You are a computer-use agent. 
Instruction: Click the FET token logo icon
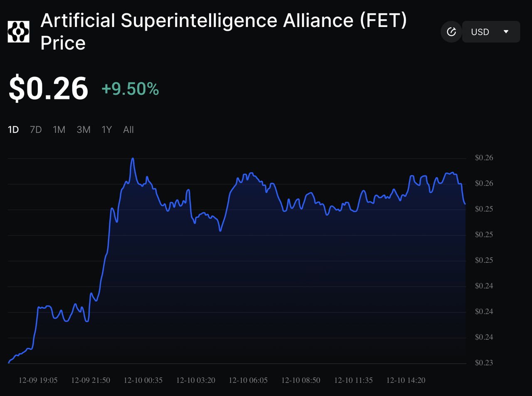[19, 32]
